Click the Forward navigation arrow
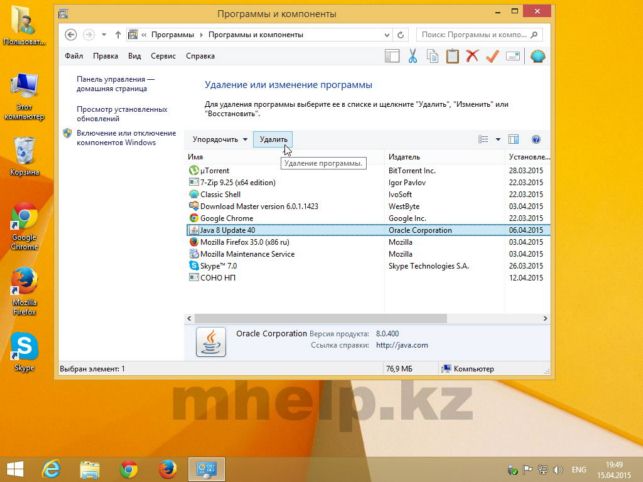Image resolution: width=643 pixels, height=482 pixels. (x=89, y=35)
